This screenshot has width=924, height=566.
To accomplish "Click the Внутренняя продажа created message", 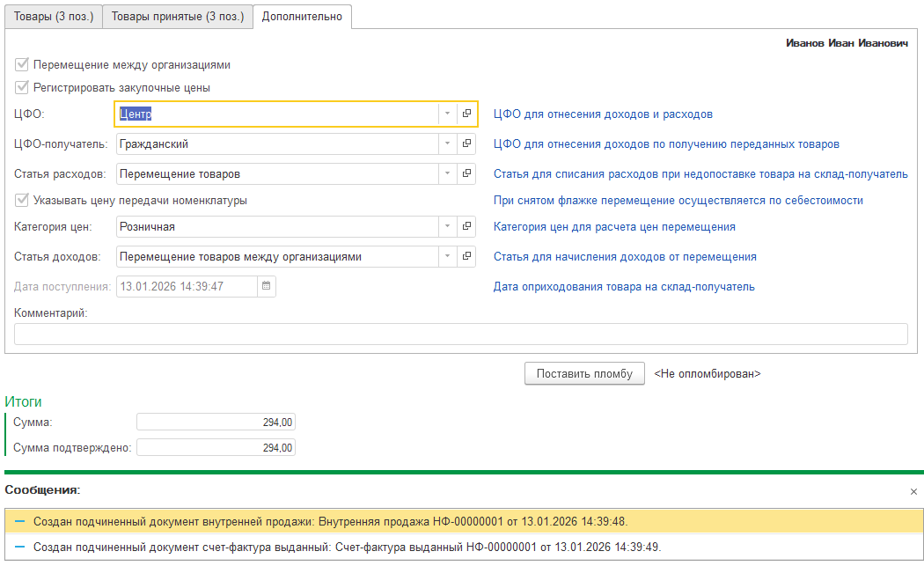I will pos(330,521).
